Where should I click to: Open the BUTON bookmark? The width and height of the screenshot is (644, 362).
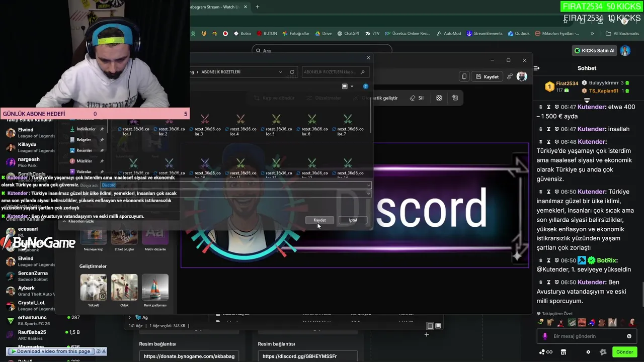[267, 34]
